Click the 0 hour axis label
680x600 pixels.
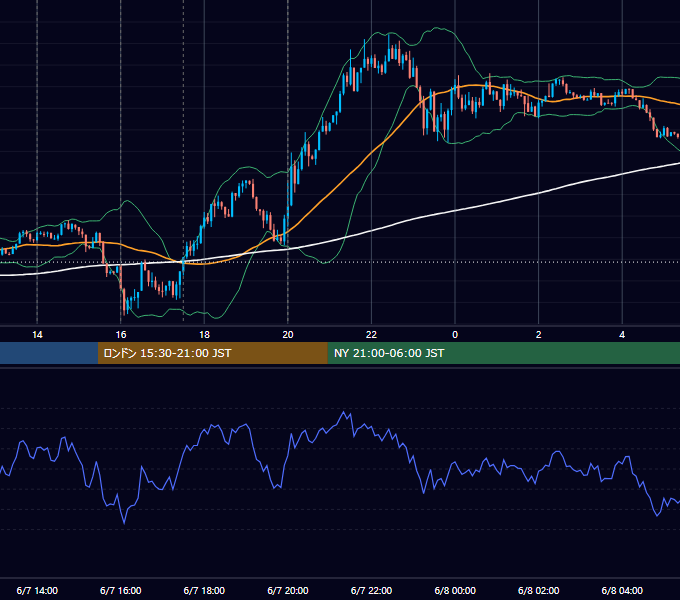pyautogui.click(x=455, y=335)
